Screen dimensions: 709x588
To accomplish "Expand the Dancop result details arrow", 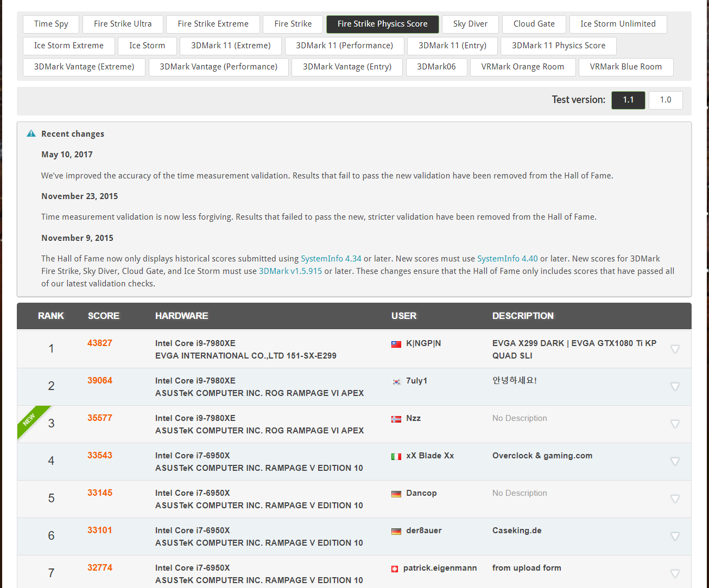I will click(675, 498).
